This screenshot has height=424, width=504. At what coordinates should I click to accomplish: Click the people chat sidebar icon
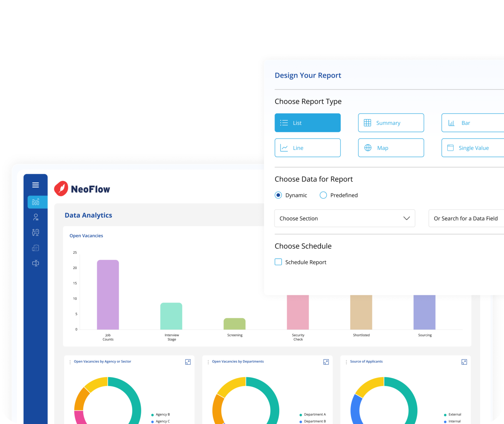[36, 233]
